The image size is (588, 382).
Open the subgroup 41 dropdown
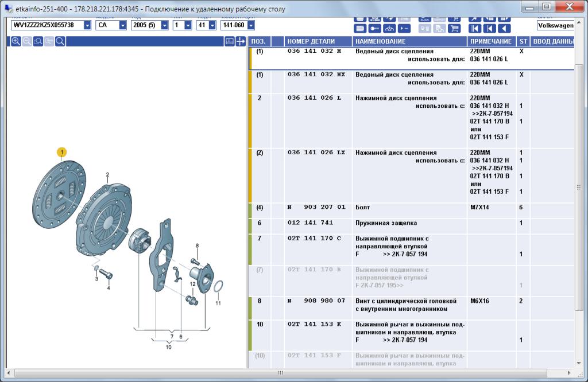212,25
